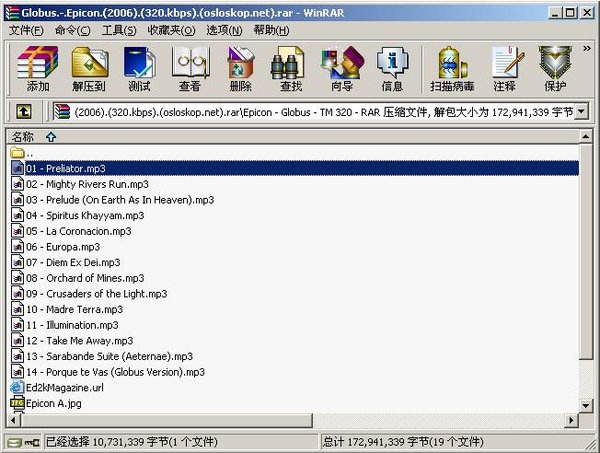
Task: Open the 文件(F) menu
Action: pos(26,30)
